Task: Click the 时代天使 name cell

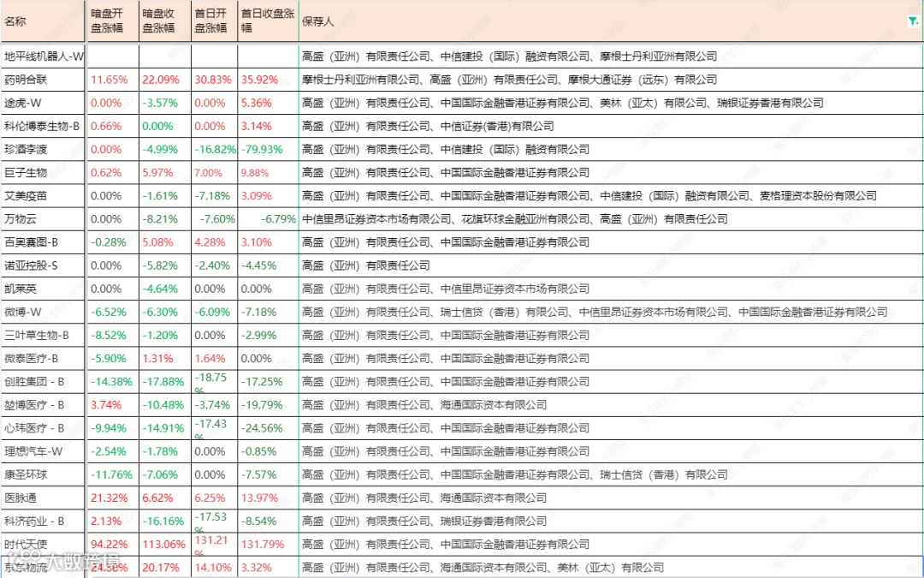Action: [43, 545]
